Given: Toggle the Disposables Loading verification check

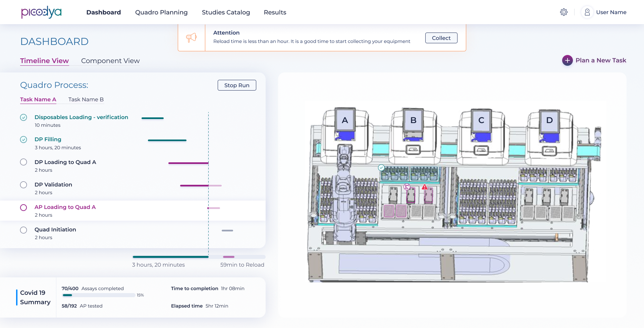Looking at the screenshot, I should point(23,117).
